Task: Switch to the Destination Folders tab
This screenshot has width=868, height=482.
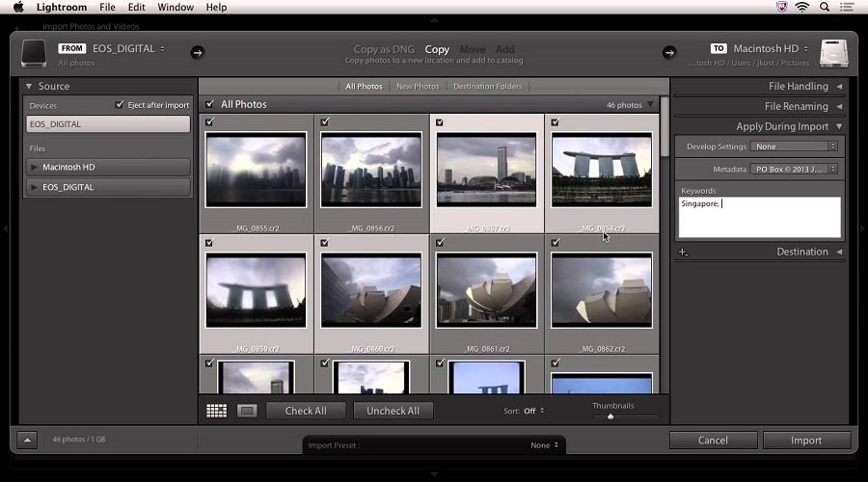Action: (x=488, y=87)
